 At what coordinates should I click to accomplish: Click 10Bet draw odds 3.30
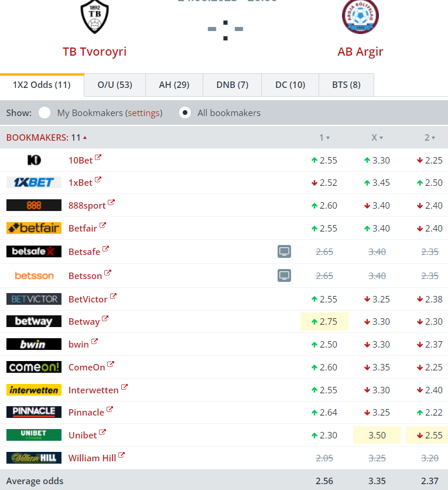click(x=377, y=161)
